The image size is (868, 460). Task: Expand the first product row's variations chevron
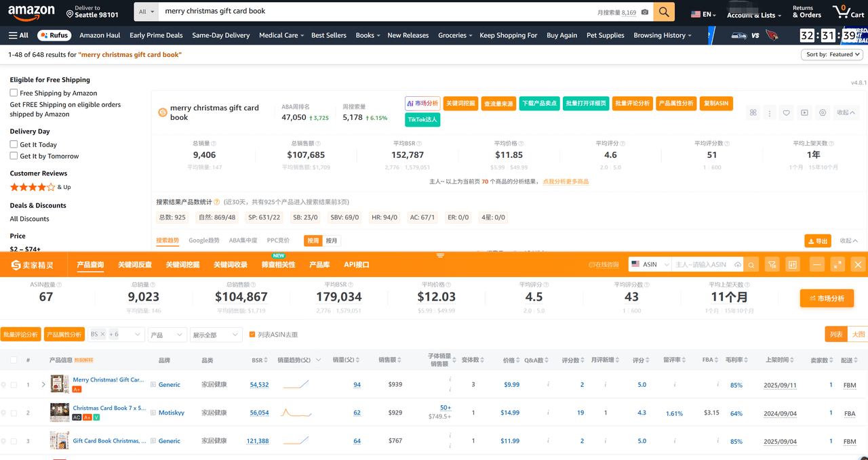pyautogui.click(x=43, y=385)
